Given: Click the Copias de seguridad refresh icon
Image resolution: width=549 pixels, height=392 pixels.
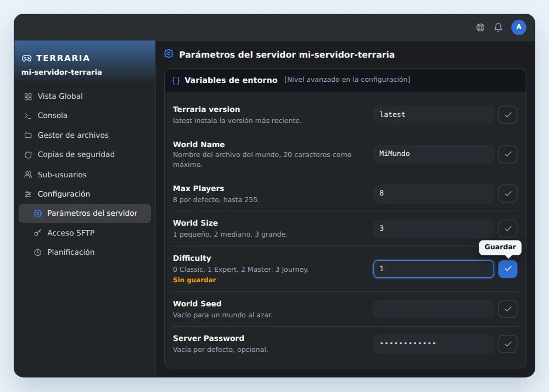Looking at the screenshot, I should tap(28, 155).
